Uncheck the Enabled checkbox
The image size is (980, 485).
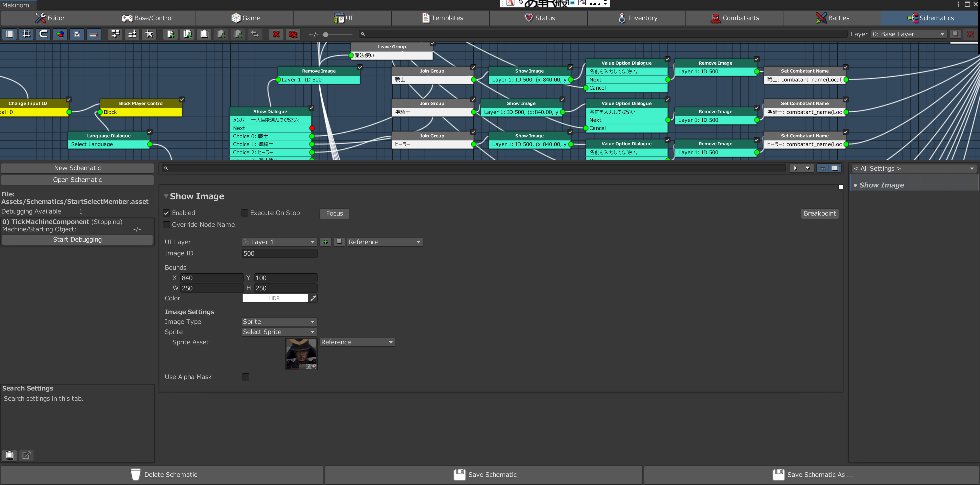pyautogui.click(x=166, y=213)
